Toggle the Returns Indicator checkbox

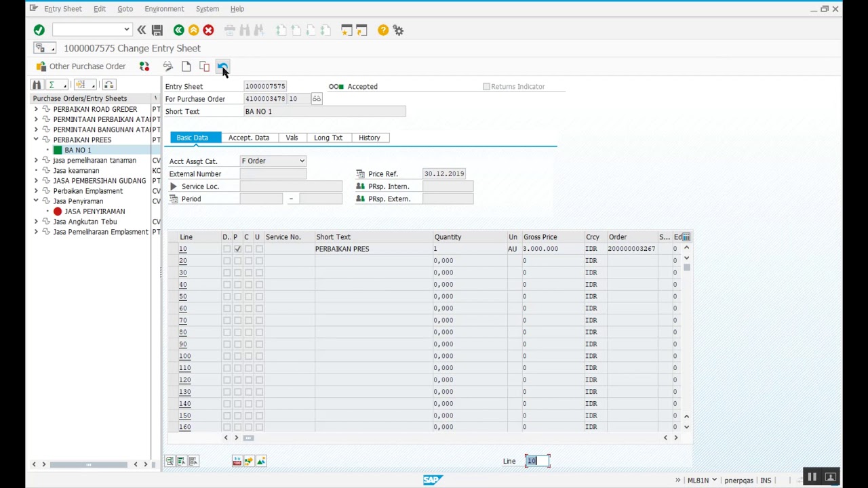click(486, 87)
